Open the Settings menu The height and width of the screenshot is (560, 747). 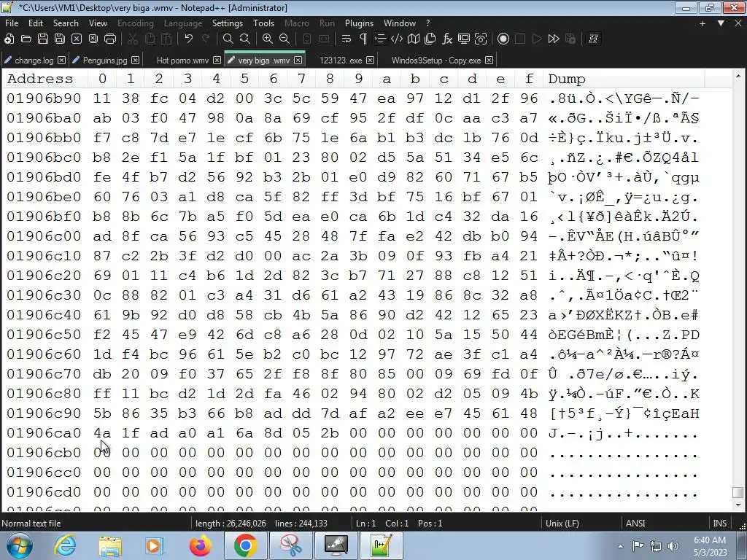click(x=228, y=23)
